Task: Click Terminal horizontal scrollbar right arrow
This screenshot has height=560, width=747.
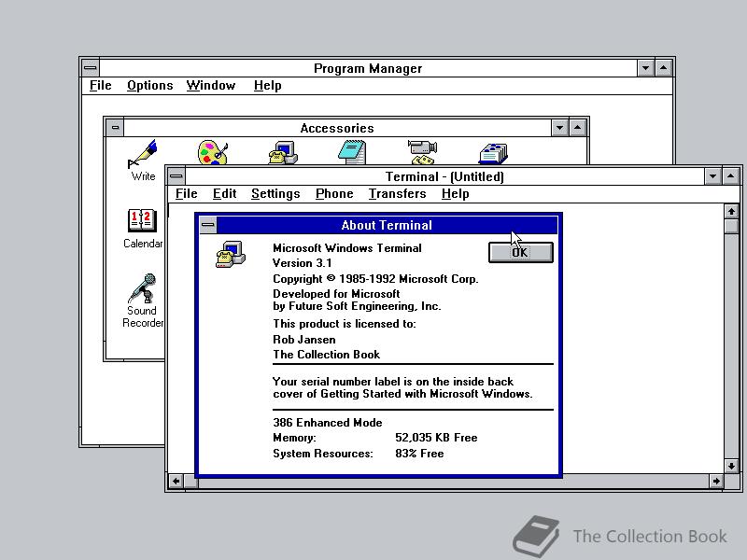Action: [x=716, y=481]
